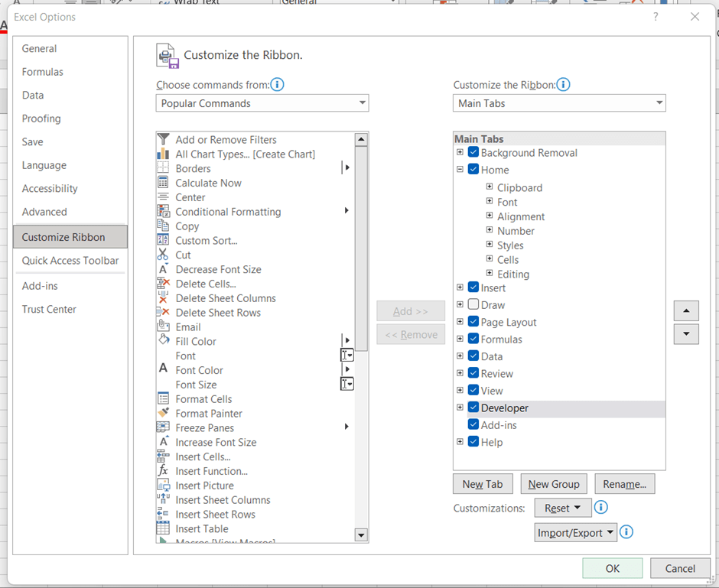Enable the Draw tab checkbox
The image size is (719, 588).
473,304
